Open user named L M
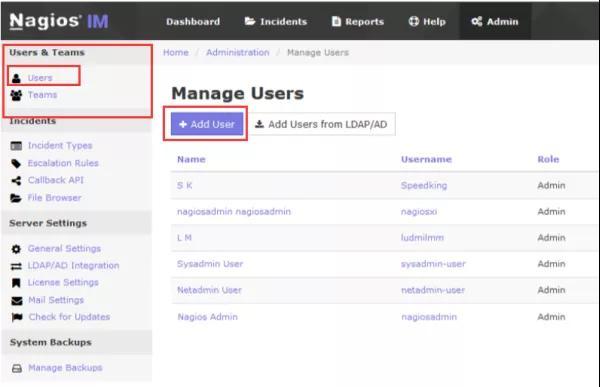The height and width of the screenshot is (387, 600). [x=184, y=238]
